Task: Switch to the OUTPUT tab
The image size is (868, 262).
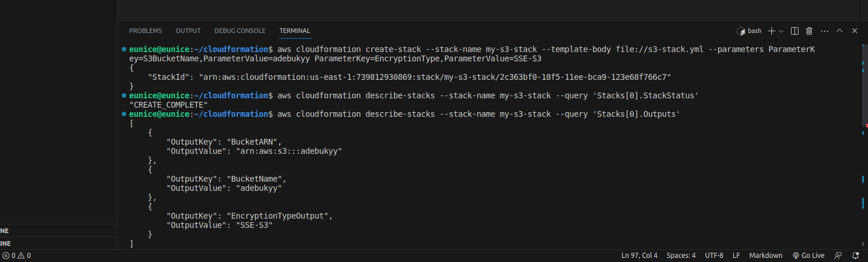Action: (188, 31)
